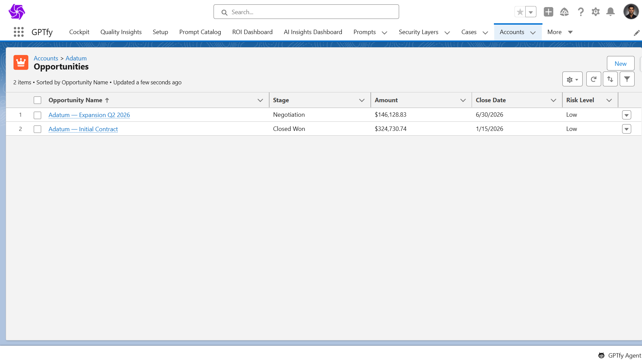
Task: Open the Prompt Catalog tab
Action: [x=200, y=32]
